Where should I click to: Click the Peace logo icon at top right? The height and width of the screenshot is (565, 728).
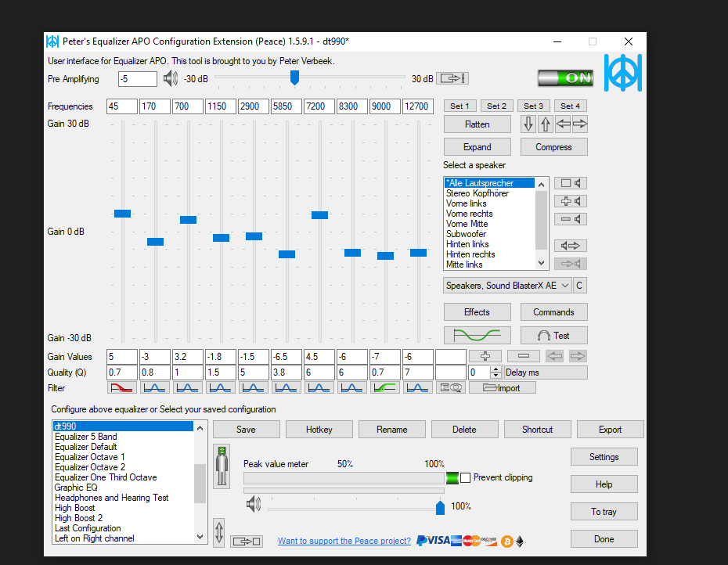pos(622,73)
